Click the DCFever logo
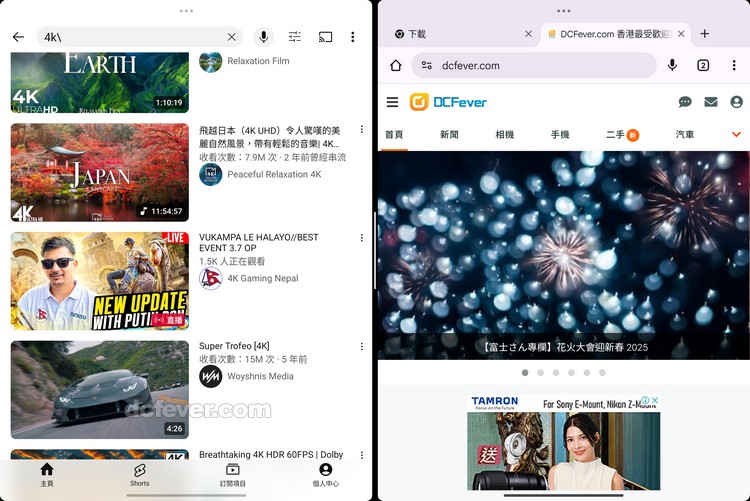This screenshot has width=750, height=501. (x=448, y=102)
